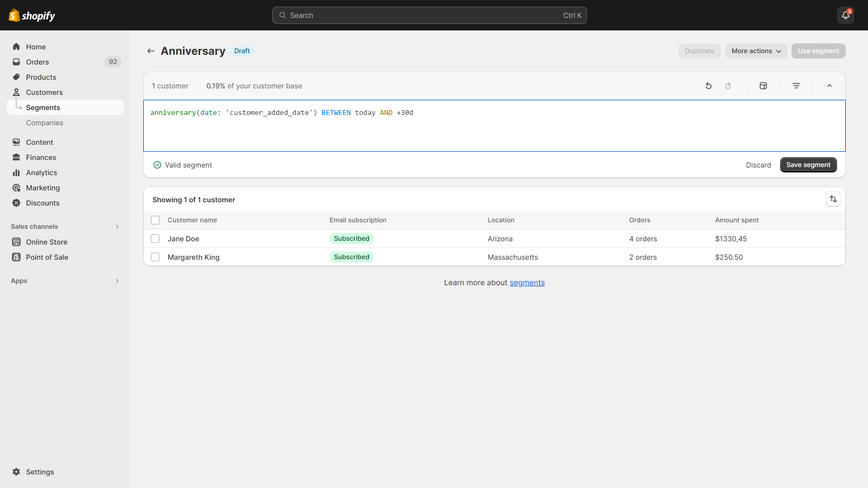
Task: Open the filter icon in the segment toolbar
Action: (x=796, y=86)
